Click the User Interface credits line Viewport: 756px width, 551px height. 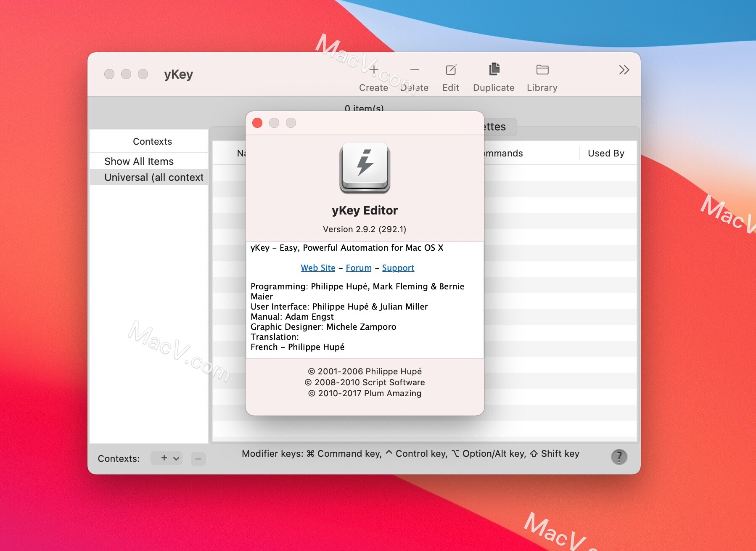[339, 307]
